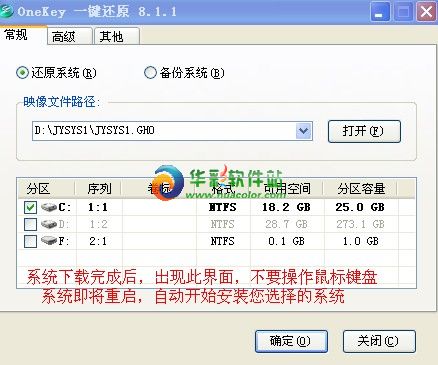
Task: Click the 273.1 GB capacity cell
Action: click(x=360, y=224)
